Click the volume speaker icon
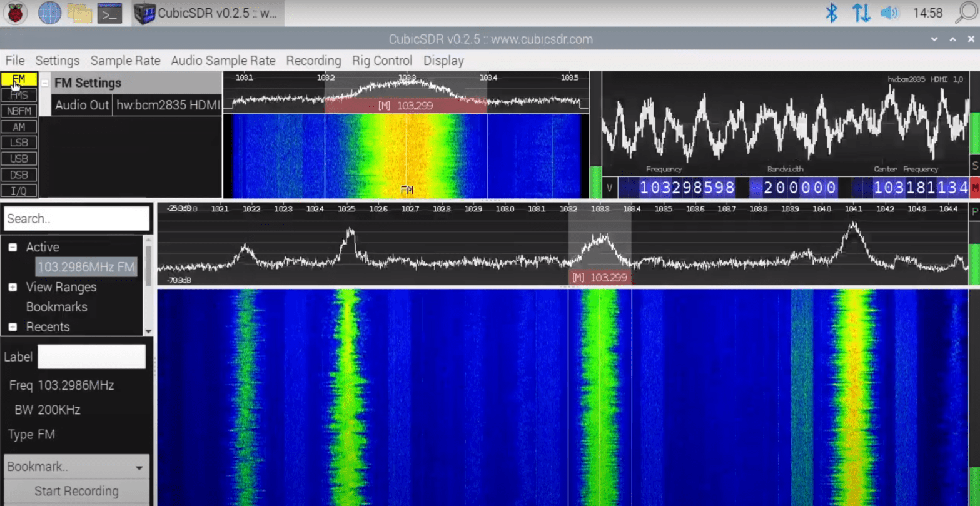Image resolution: width=980 pixels, height=506 pixels. [x=889, y=13]
